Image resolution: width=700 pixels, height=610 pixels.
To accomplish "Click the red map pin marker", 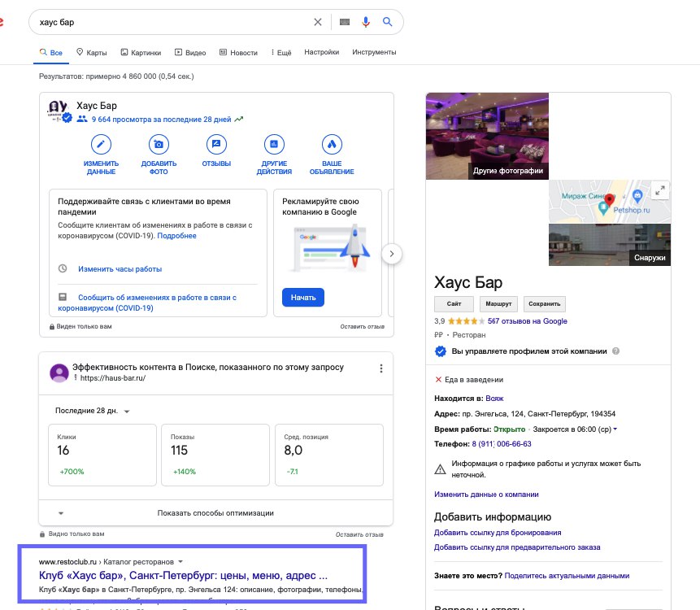I will pyautogui.click(x=610, y=200).
